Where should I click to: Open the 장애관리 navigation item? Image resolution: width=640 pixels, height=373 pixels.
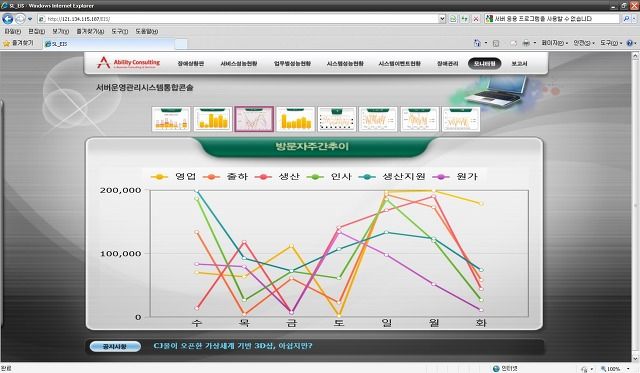tap(448, 64)
